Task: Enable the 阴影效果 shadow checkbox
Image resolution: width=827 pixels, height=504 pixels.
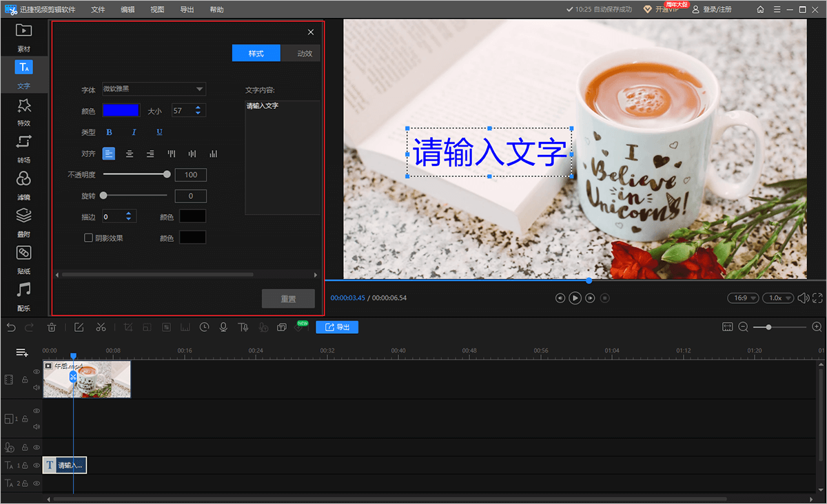Action: (x=88, y=238)
